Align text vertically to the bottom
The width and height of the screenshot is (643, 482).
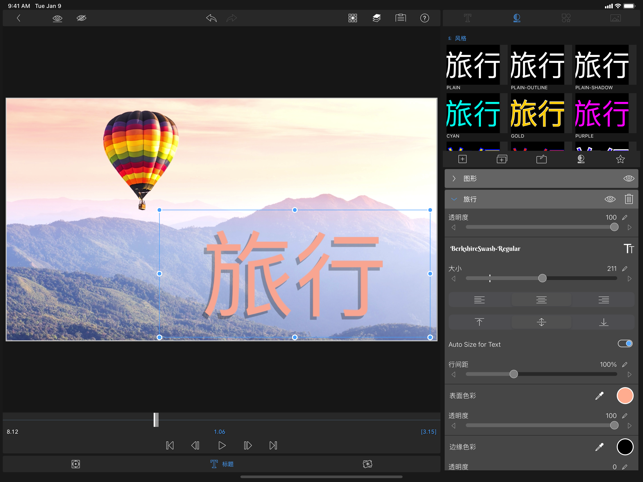tap(603, 322)
